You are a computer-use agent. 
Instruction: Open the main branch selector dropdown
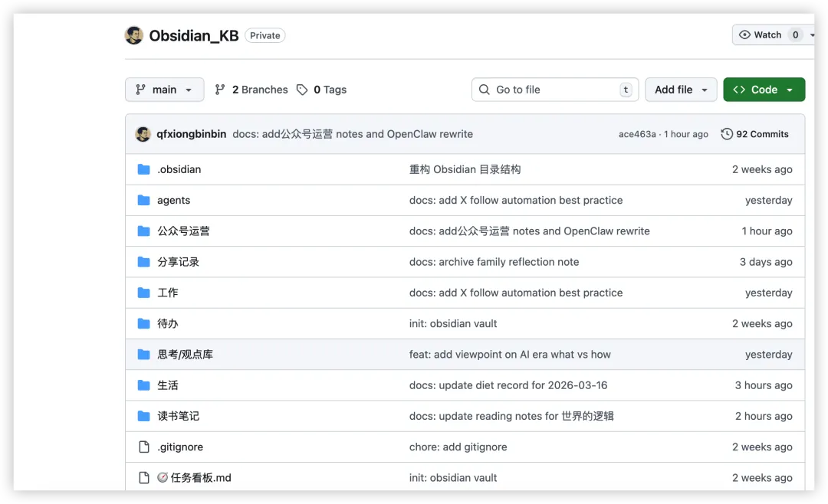pos(164,90)
